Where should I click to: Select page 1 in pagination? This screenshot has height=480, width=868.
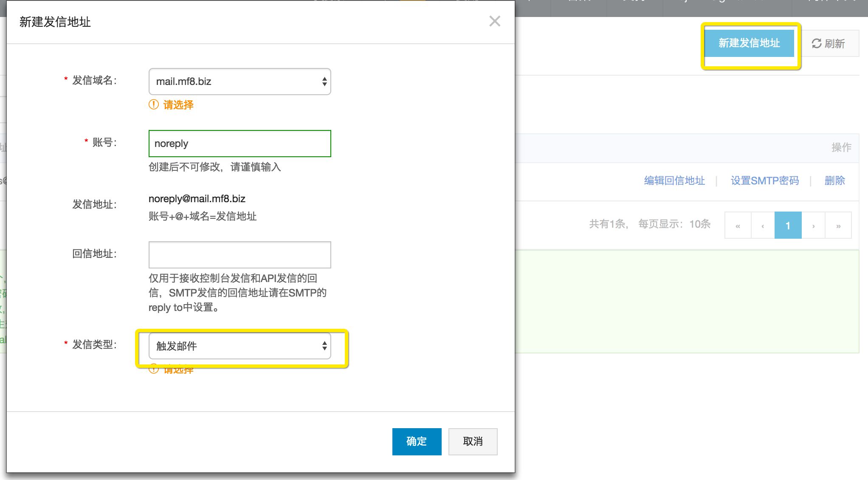[x=788, y=225]
